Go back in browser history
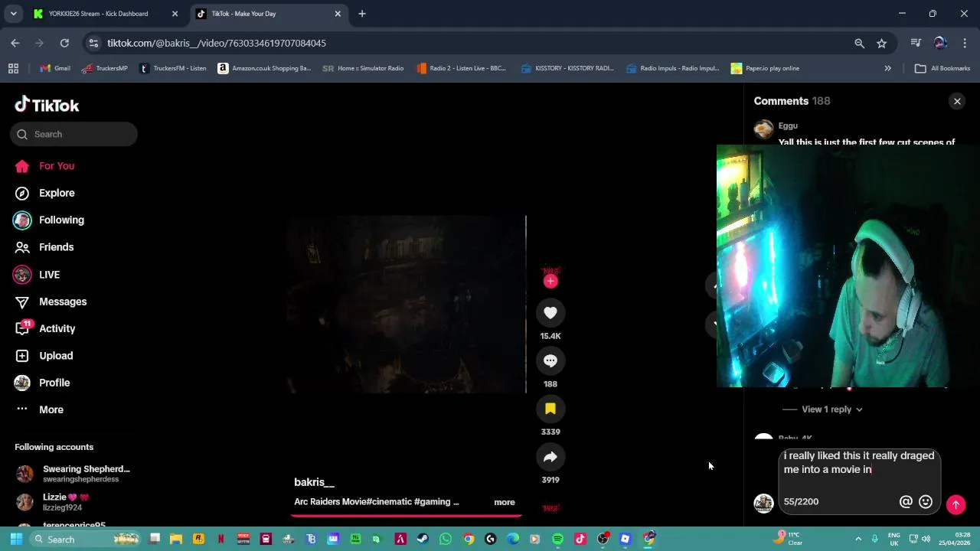Screen dimensions: 980x551 click(x=15, y=43)
